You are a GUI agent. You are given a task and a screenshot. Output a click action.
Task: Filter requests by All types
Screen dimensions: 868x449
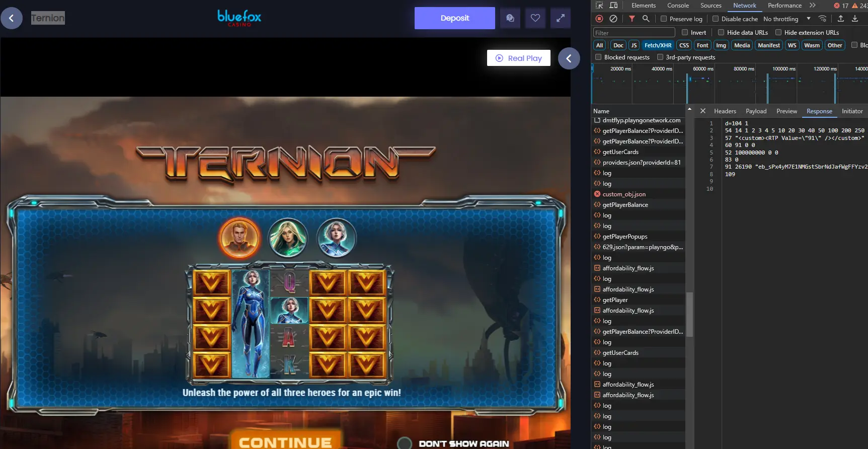(x=600, y=45)
